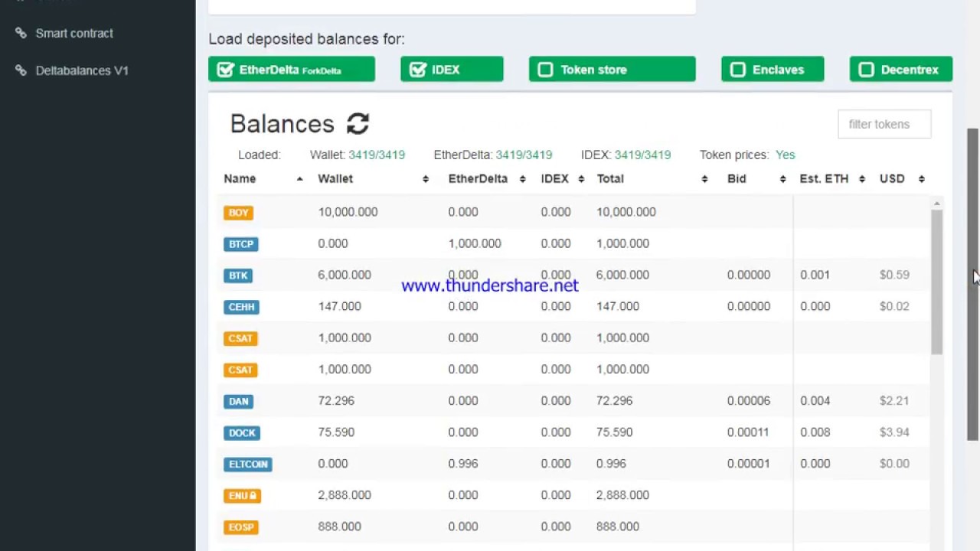Sort table by Bid column

(756, 178)
